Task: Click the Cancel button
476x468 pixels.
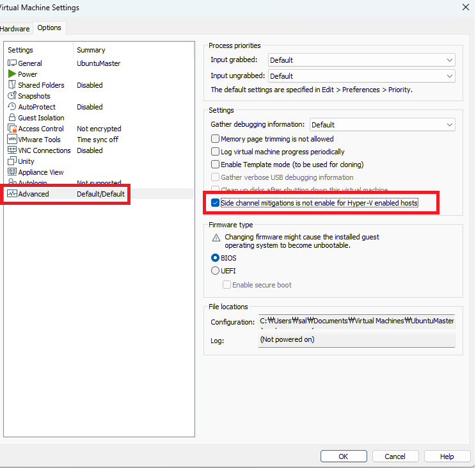Action: click(x=395, y=456)
